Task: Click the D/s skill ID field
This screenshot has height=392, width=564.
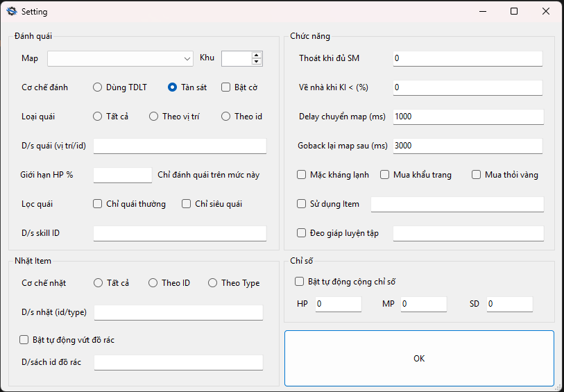Action: 180,233
